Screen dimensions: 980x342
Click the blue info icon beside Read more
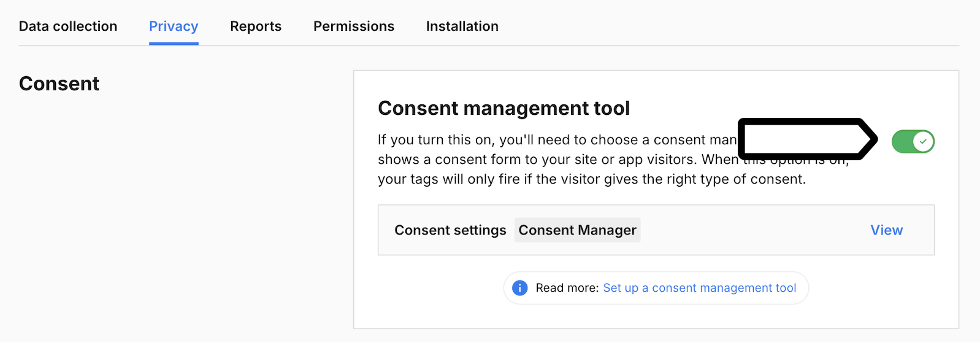519,288
